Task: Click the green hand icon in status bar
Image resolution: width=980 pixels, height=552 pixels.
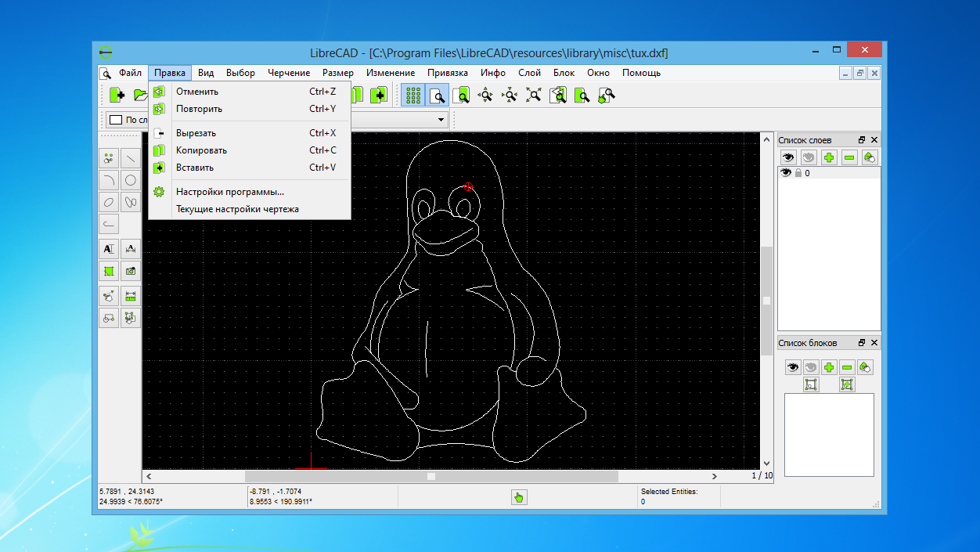Action: point(519,497)
